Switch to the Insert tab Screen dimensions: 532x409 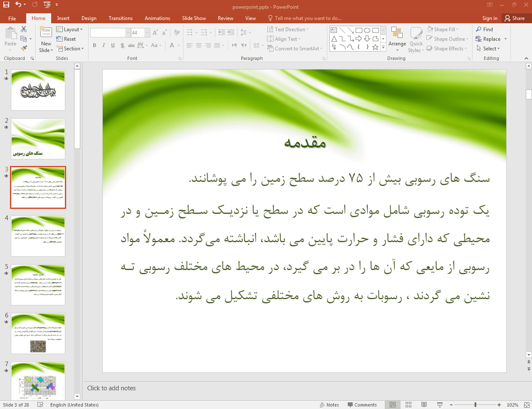tap(63, 18)
